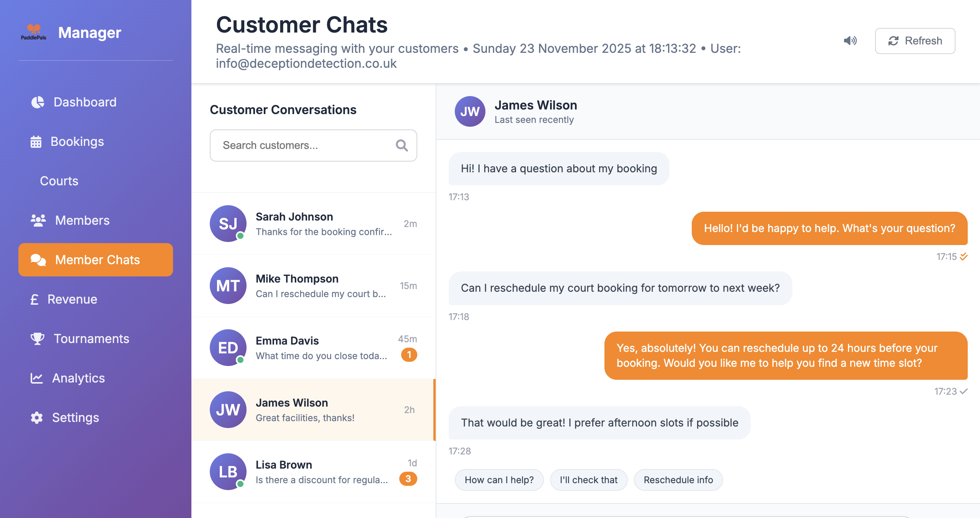This screenshot has height=518, width=980.
Task: Click the PaddlePals logo
Action: point(34,32)
